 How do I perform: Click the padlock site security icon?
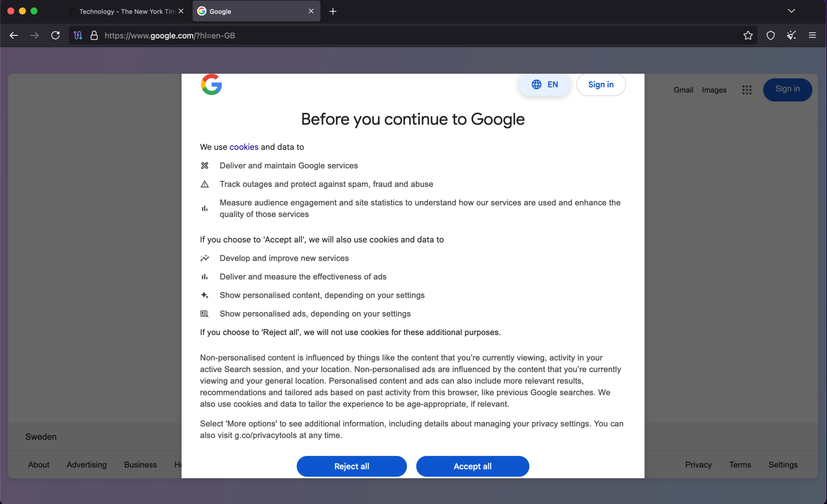(x=94, y=35)
